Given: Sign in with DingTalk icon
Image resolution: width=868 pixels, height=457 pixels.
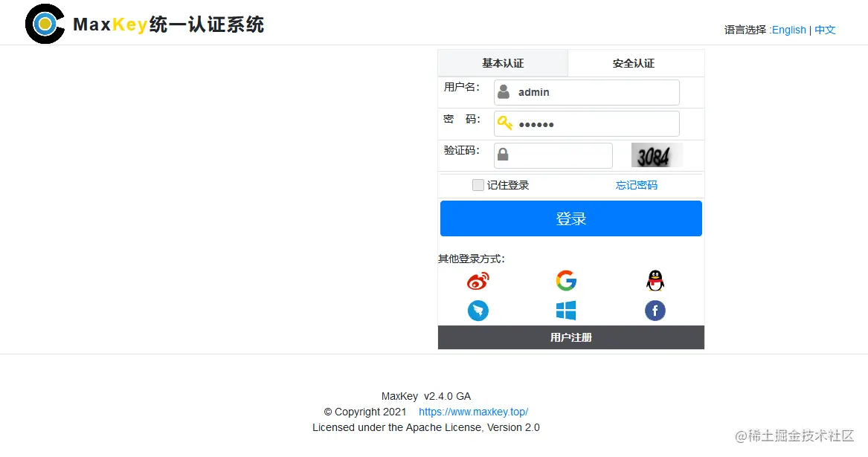Looking at the screenshot, I should coord(478,311).
